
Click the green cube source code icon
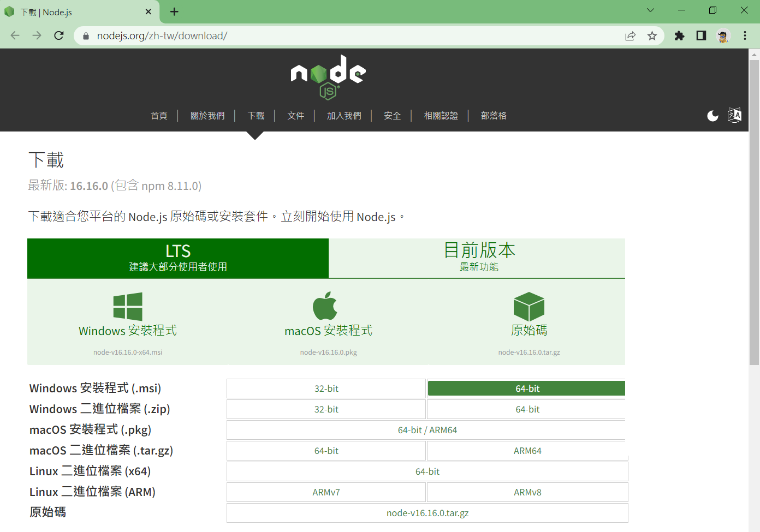tap(529, 306)
